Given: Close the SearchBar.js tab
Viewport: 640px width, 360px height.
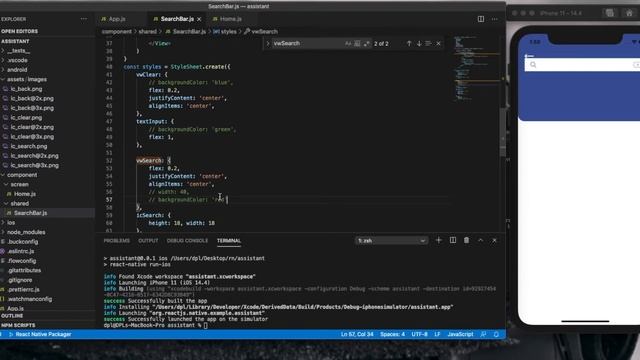Looking at the screenshot, I should pyautogui.click(x=199, y=19).
